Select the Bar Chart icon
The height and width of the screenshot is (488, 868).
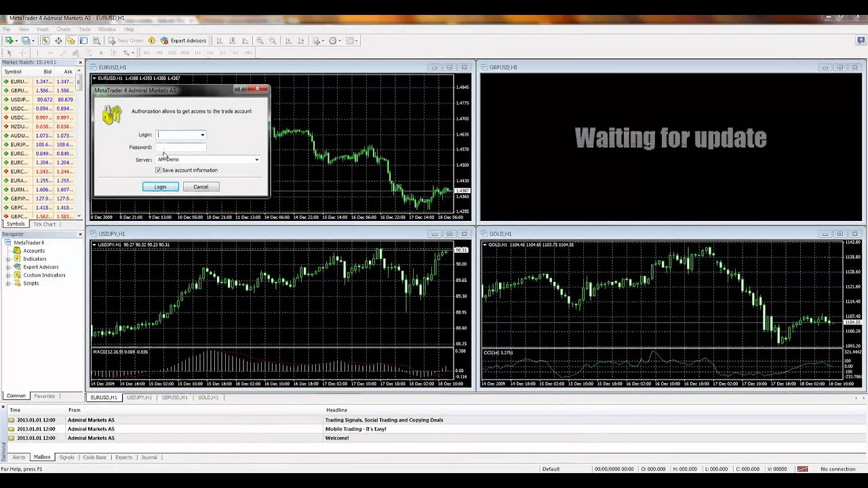[x=219, y=41]
